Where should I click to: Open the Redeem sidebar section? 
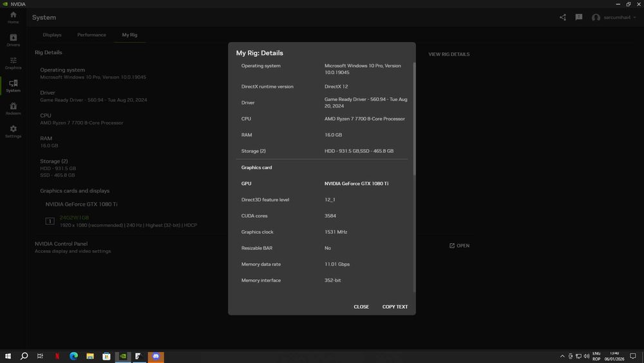pos(13,109)
